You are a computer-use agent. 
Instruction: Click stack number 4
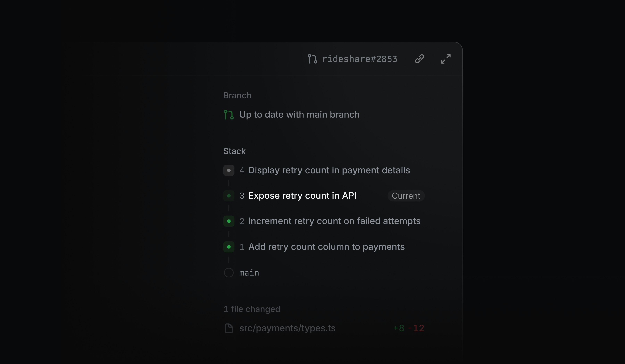pos(242,171)
